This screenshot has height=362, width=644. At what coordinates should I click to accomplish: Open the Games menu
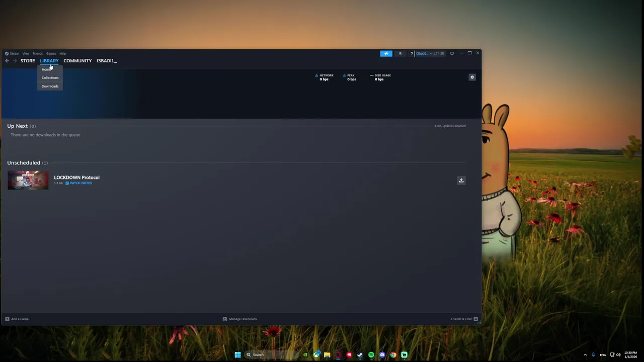click(51, 53)
